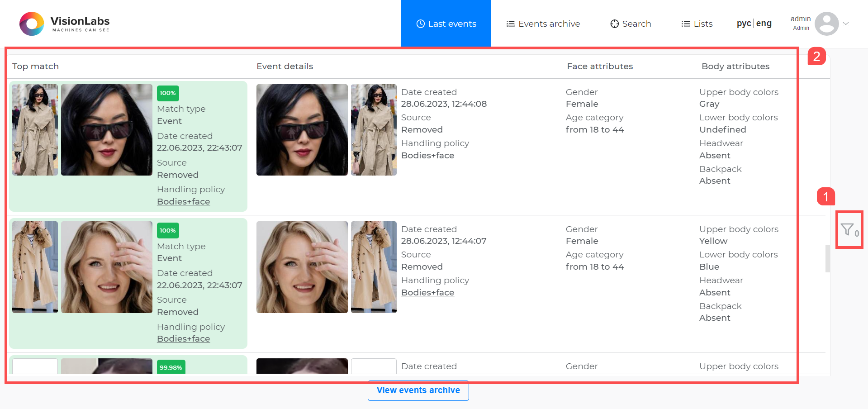Select date 28.06.2023, 12:44:07
The width and height of the screenshot is (868, 409).
444,241
